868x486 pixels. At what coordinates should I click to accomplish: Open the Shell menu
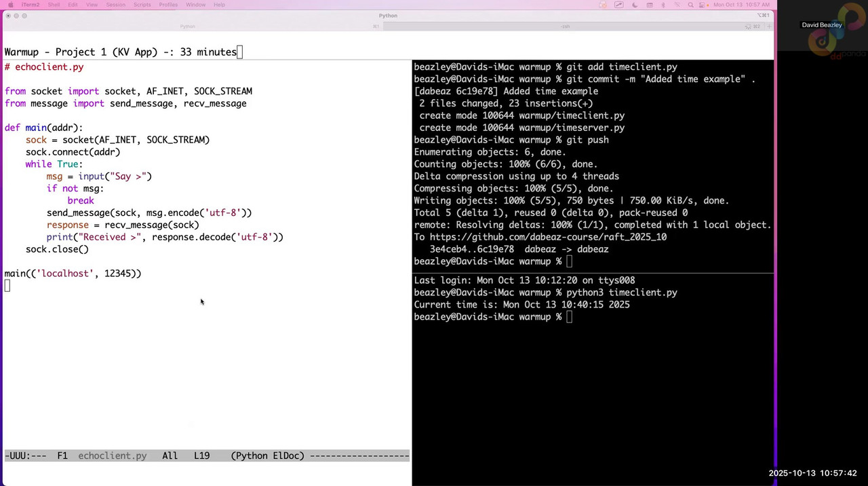pos(54,5)
